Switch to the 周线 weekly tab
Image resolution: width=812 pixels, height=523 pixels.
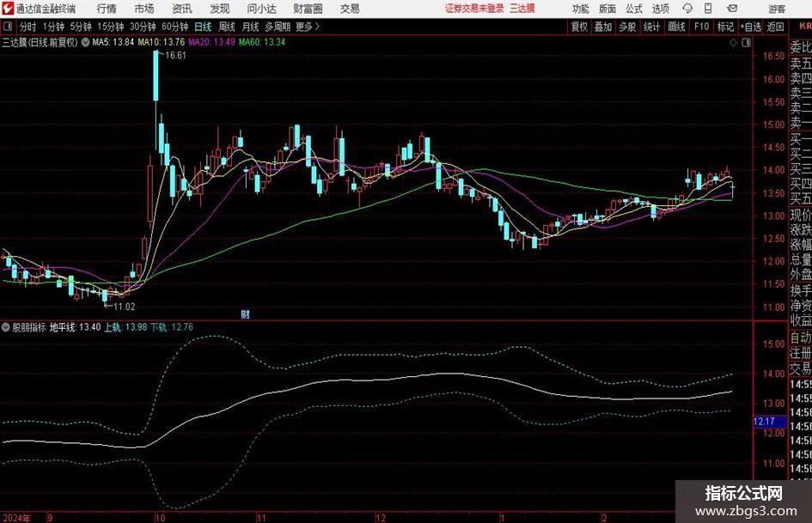point(227,27)
